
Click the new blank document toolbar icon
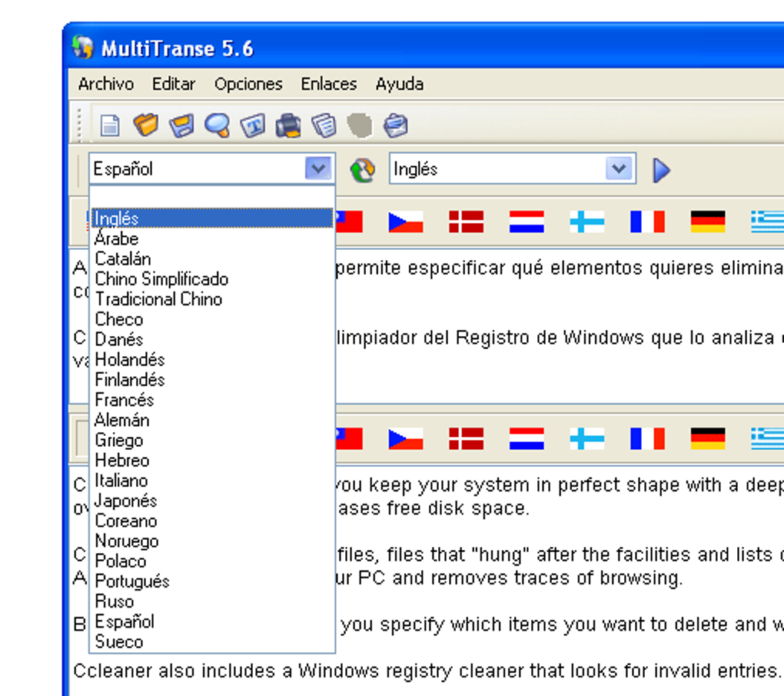pos(110,125)
